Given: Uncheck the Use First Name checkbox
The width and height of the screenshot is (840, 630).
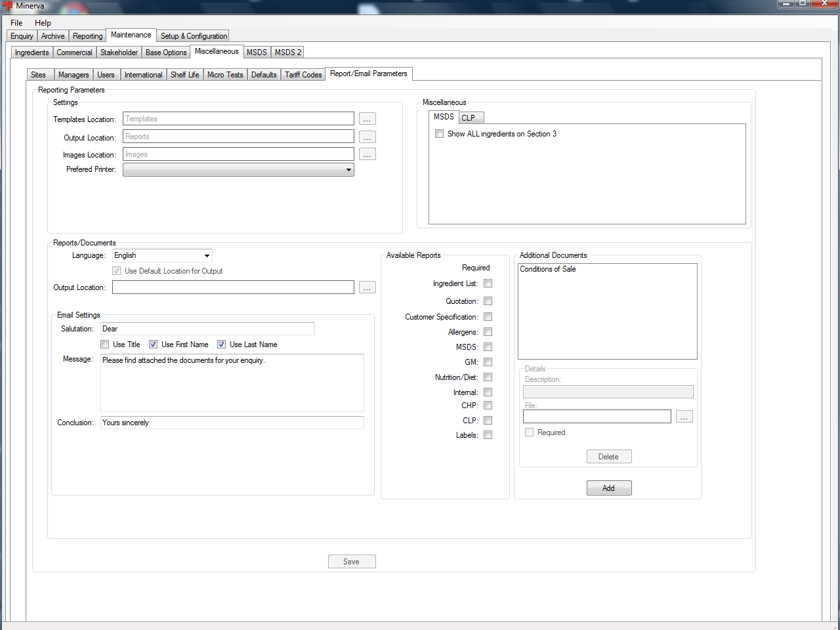Looking at the screenshot, I should (154, 345).
